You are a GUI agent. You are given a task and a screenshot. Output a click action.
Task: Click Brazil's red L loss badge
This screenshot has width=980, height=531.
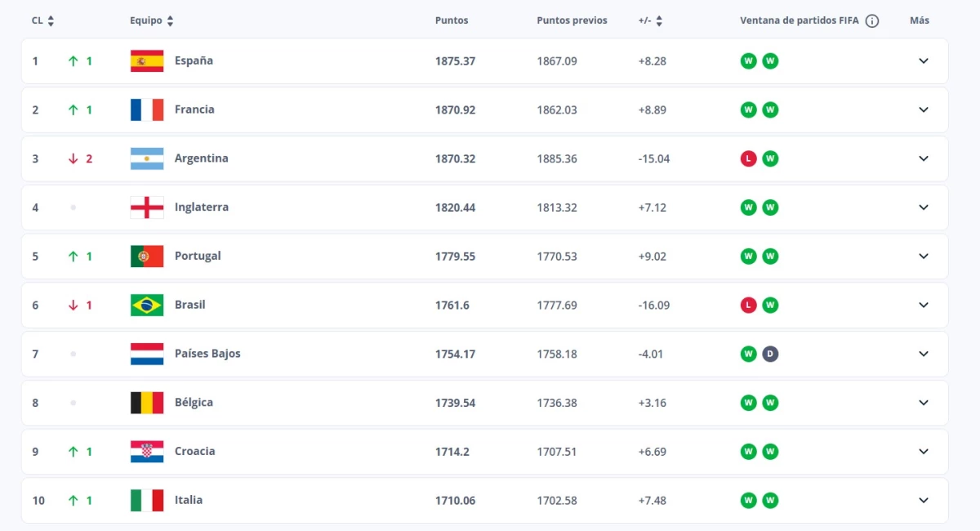(x=748, y=305)
